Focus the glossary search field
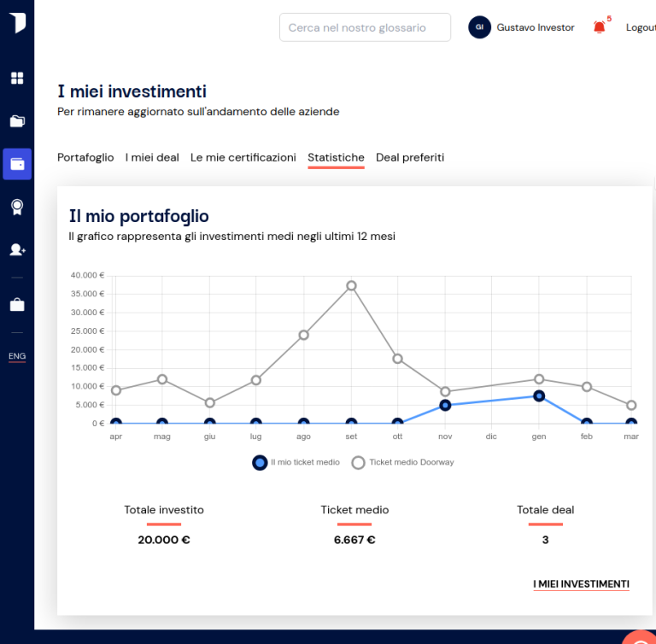 click(366, 27)
